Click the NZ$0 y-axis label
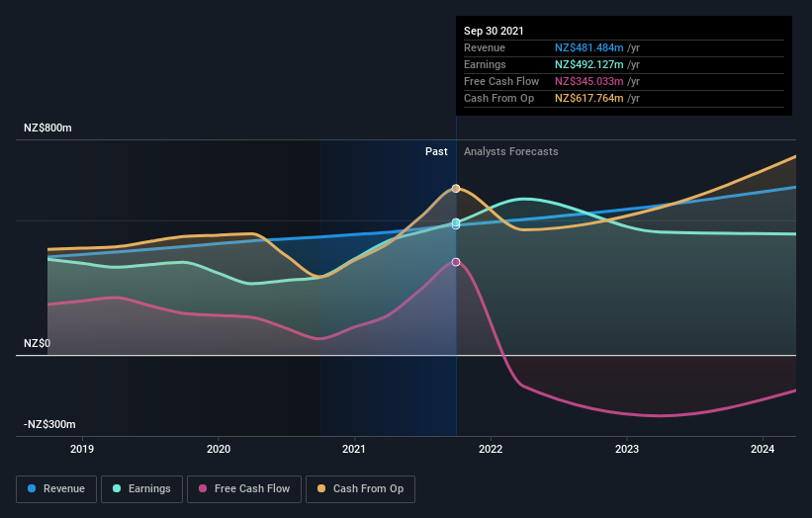Screen dimensions: 812x518 (x=37, y=344)
